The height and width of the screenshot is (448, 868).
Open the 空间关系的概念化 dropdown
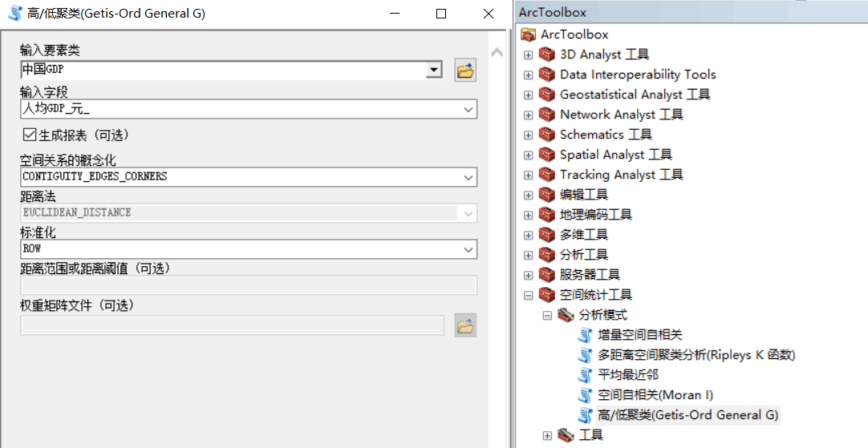tap(468, 178)
